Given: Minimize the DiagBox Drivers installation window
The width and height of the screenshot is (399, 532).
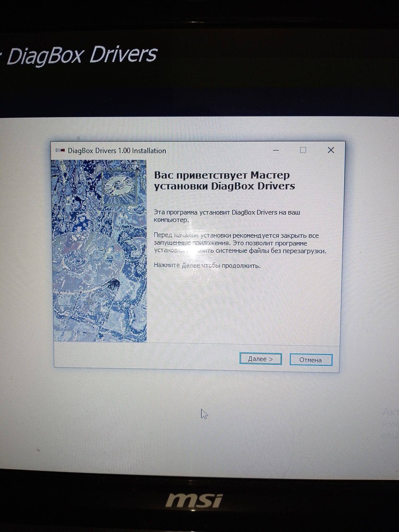Looking at the screenshot, I should click(276, 150).
